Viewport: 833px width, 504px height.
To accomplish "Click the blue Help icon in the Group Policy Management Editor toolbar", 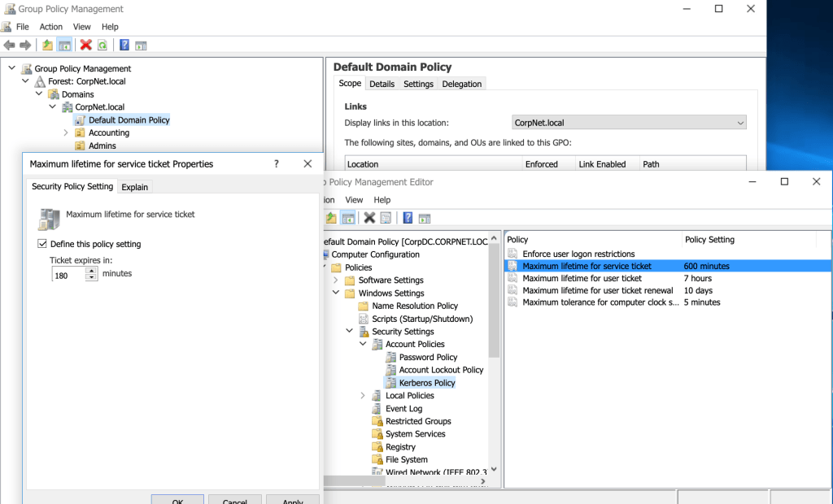I will tap(408, 218).
